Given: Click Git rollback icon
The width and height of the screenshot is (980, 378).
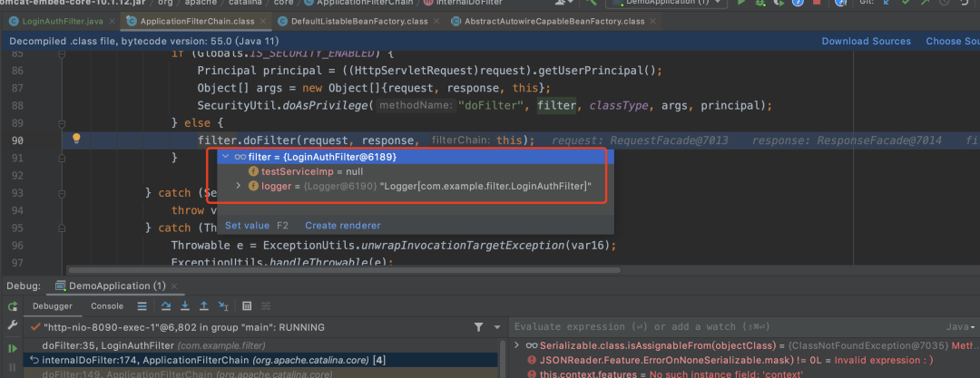Looking at the screenshot, I should pyautogui.click(x=964, y=3).
